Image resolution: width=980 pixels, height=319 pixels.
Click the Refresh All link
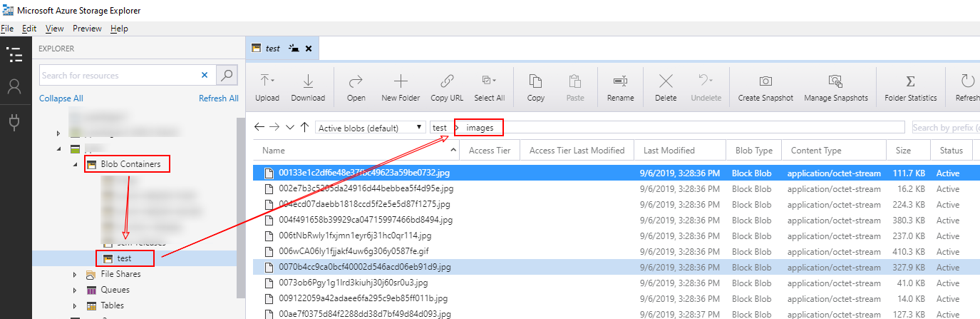pyautogui.click(x=219, y=98)
